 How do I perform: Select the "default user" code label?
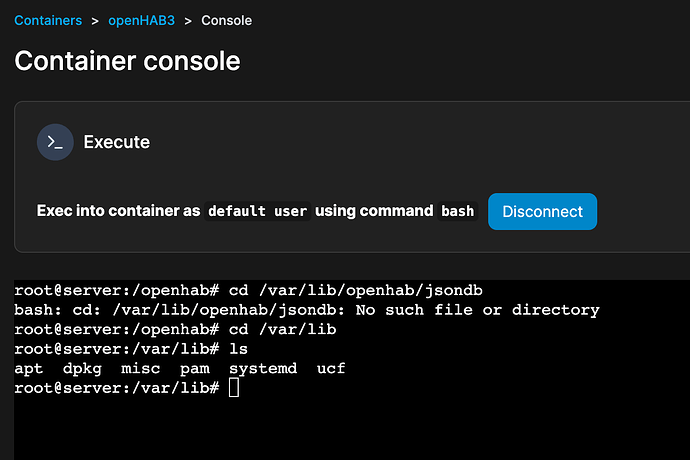[x=258, y=212]
